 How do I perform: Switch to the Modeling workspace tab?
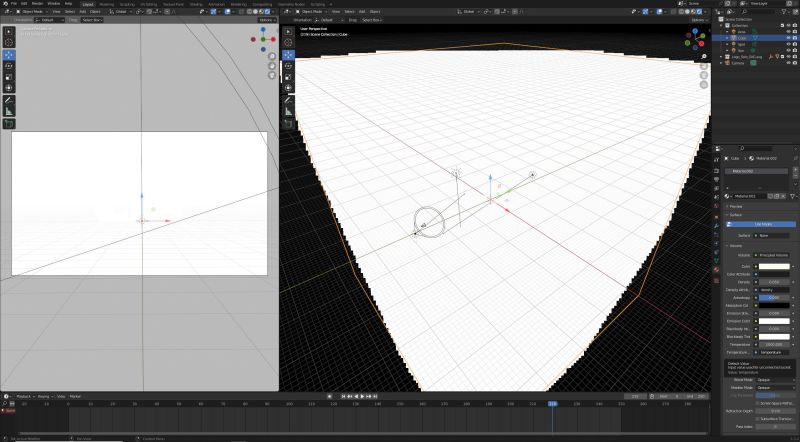click(x=106, y=4)
